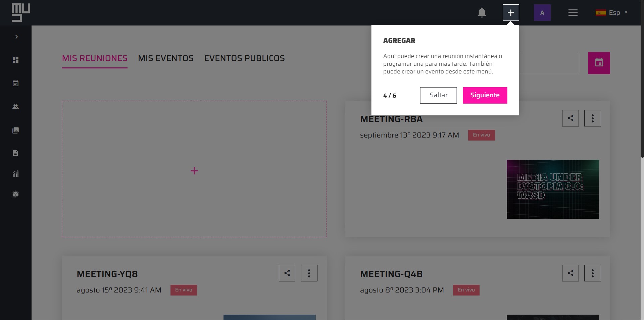Open the analytics chart sidebar icon
Viewport: 644px width, 320px height.
15,174
